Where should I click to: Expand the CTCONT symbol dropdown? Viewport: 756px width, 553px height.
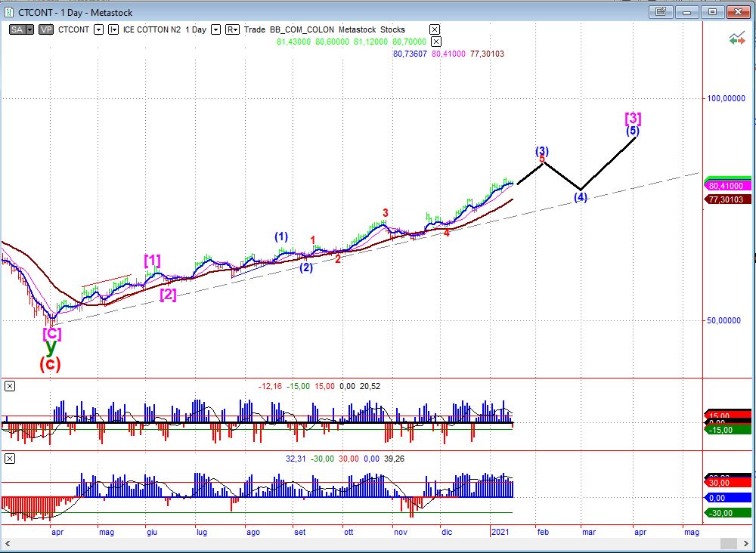tap(98, 29)
